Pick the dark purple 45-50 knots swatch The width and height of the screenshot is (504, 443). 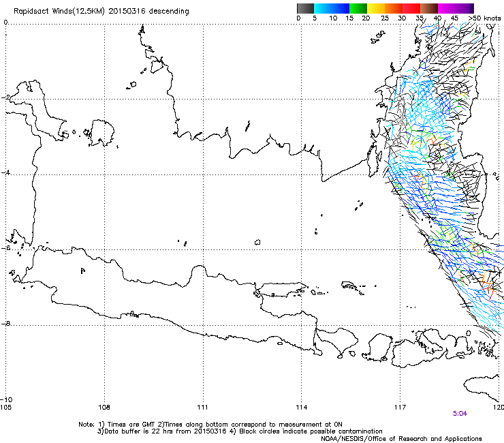(x=464, y=8)
